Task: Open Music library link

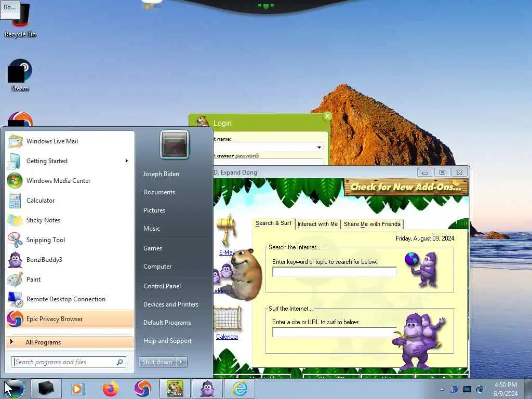Action: click(x=152, y=229)
